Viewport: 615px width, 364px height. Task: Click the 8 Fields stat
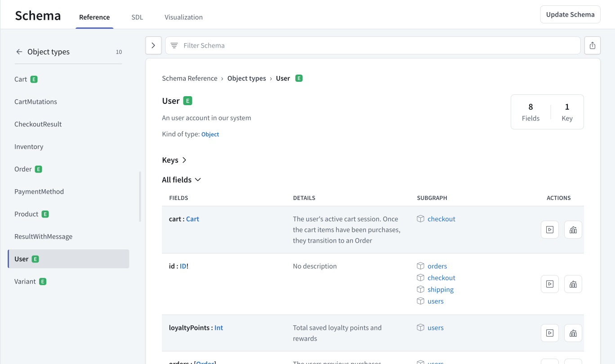(x=530, y=112)
